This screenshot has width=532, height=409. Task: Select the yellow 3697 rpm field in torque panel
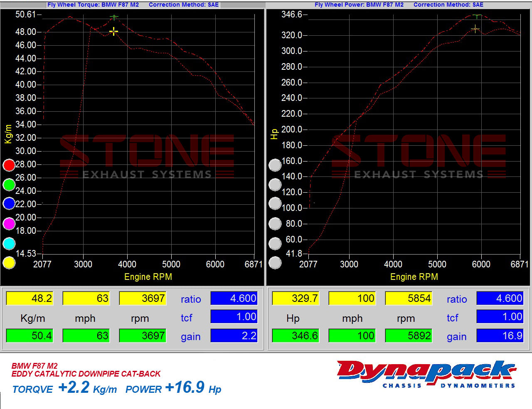(143, 298)
